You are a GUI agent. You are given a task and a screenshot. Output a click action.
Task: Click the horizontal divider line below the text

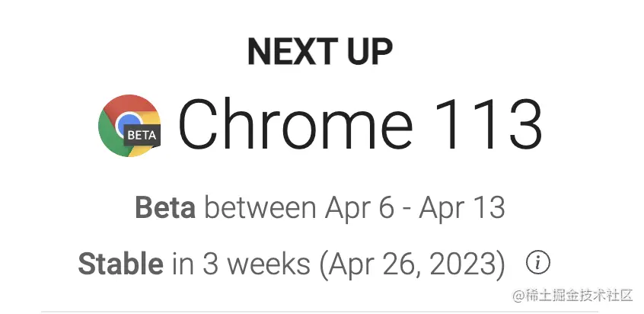click(320, 312)
